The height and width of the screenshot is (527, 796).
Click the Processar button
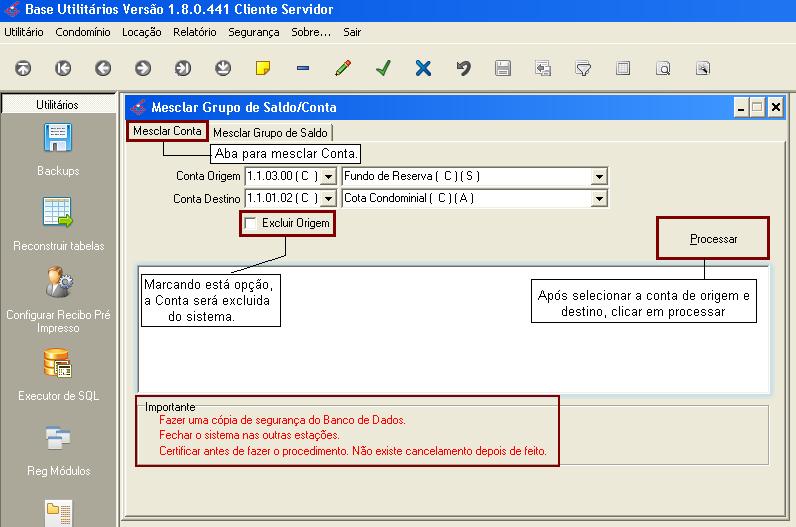point(713,239)
